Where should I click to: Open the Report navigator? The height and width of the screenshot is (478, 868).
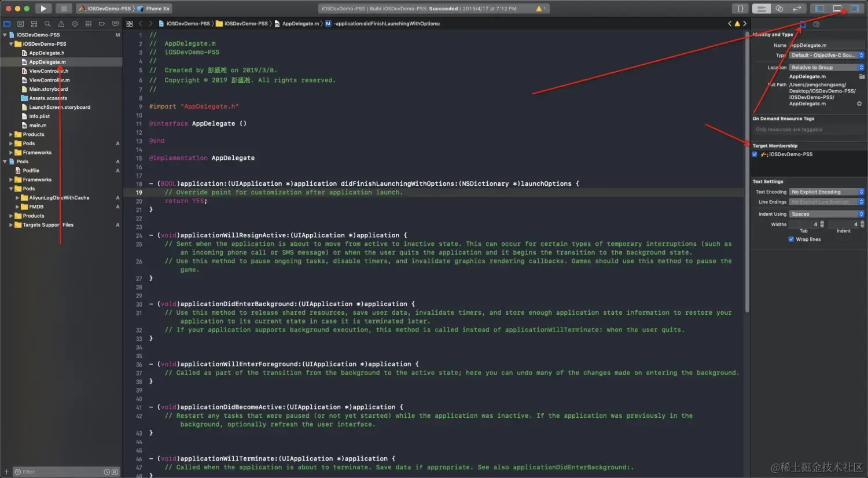click(x=115, y=24)
